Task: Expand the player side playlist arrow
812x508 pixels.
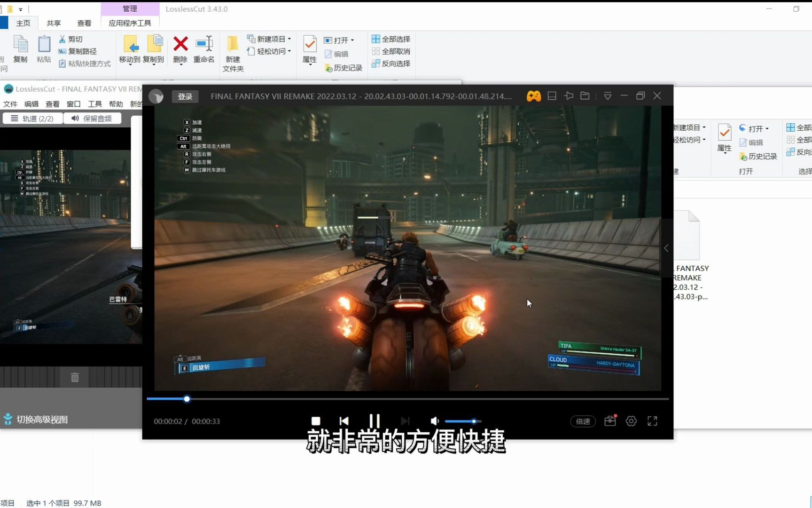Action: coord(666,248)
